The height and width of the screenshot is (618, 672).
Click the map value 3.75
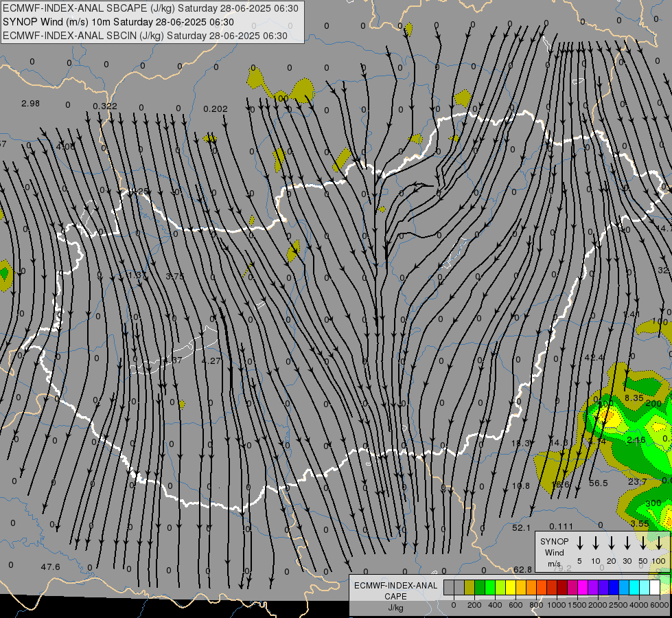tap(175, 276)
